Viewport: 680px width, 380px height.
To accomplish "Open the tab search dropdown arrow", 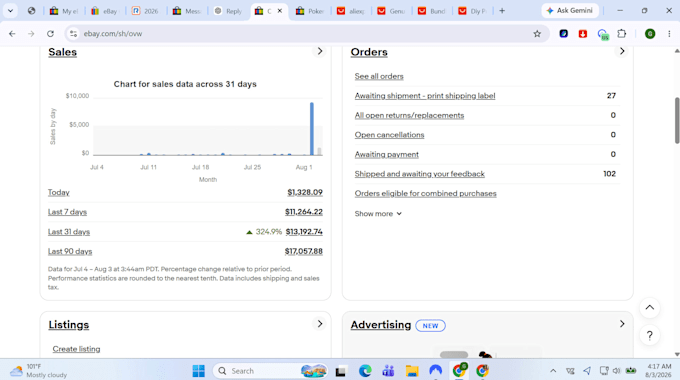I will point(10,11).
